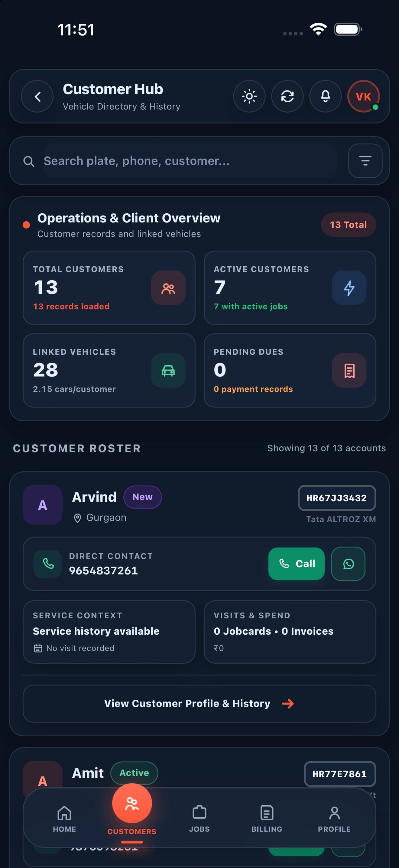Viewport: 399px width, 868px height.
Task: Tap the 13 Total badge
Action: click(348, 225)
